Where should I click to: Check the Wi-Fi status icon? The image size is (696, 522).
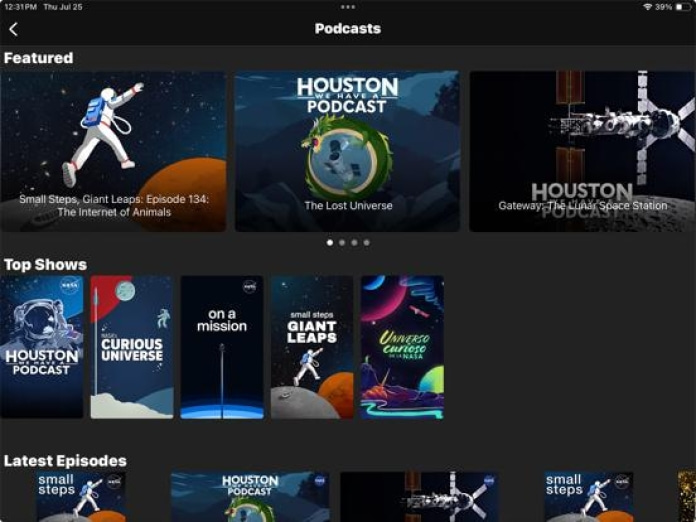pos(647,7)
